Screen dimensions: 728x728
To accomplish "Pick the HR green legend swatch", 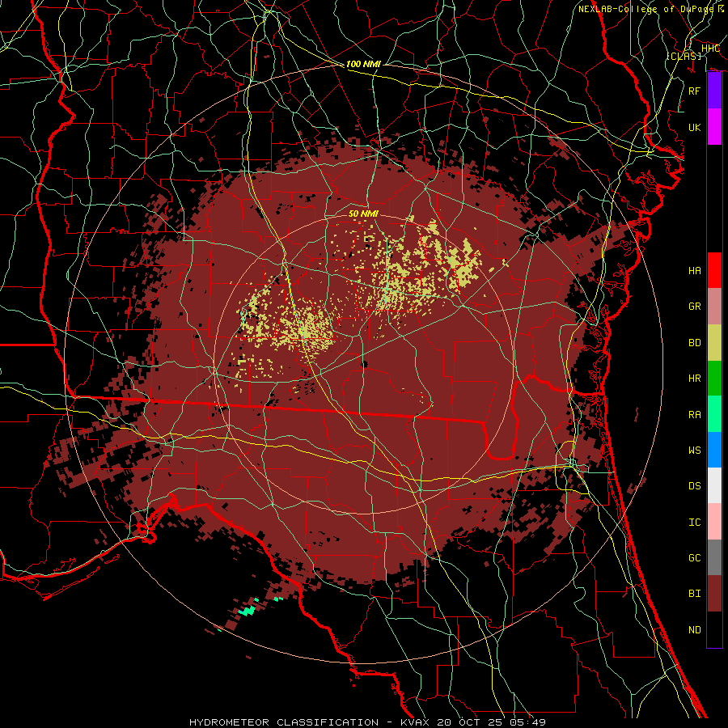I will [x=714, y=379].
